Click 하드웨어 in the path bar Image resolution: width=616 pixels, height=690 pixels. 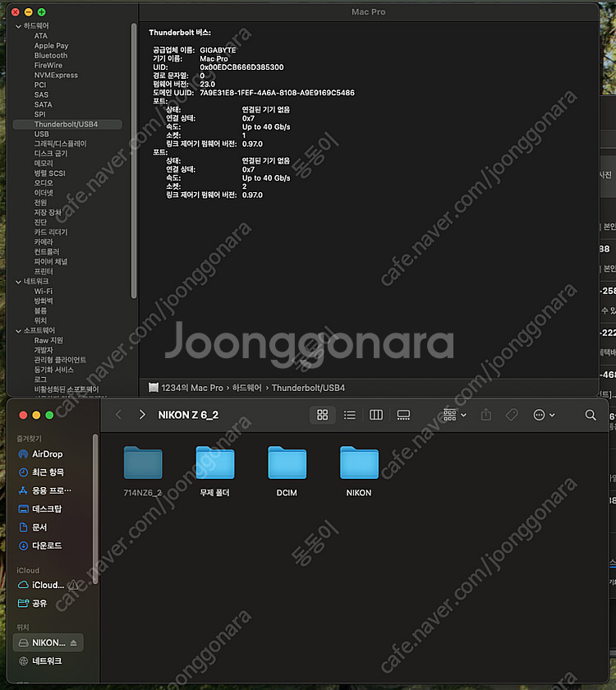(x=247, y=388)
